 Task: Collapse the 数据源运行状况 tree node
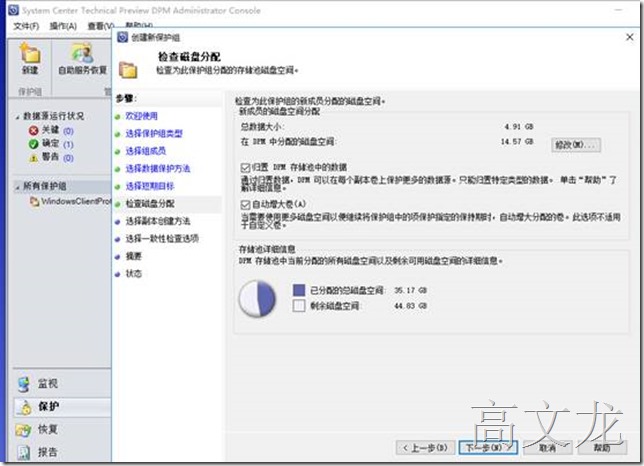(17, 117)
